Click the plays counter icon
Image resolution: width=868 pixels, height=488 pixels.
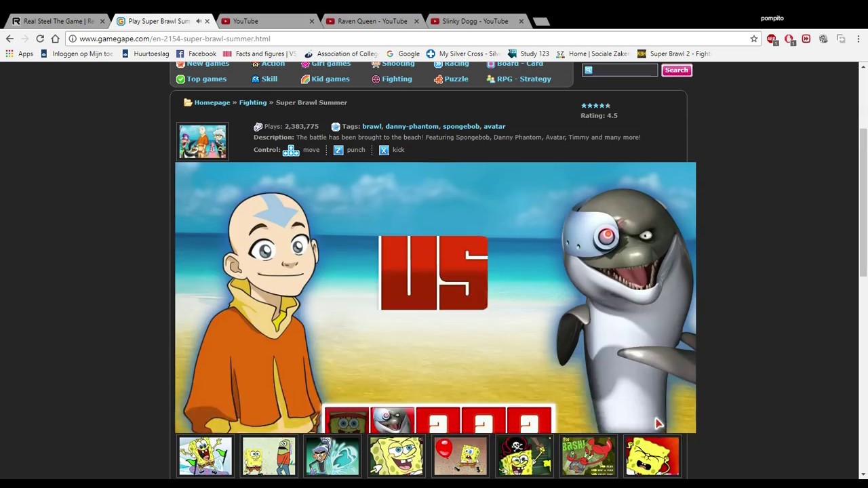point(258,127)
